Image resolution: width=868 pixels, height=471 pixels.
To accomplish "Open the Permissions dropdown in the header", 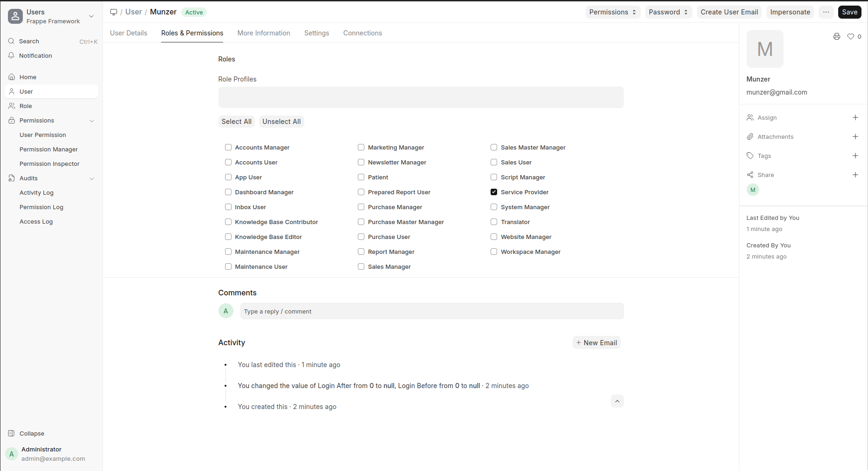I will [x=612, y=12].
